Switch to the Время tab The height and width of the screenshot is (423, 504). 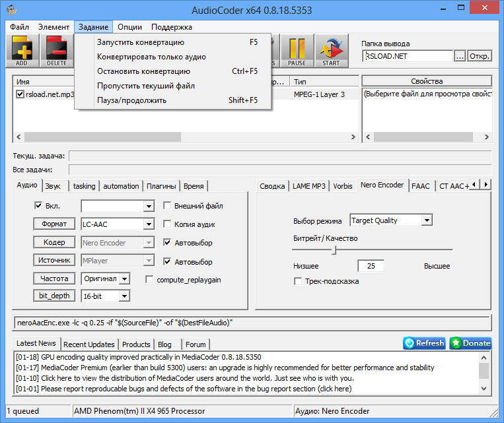point(194,186)
